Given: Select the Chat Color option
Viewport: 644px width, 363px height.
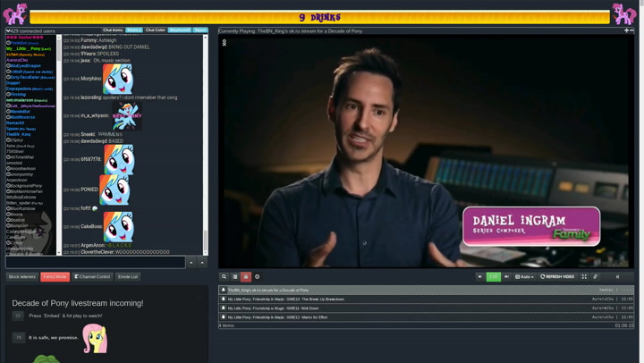Looking at the screenshot, I should tap(156, 30).
